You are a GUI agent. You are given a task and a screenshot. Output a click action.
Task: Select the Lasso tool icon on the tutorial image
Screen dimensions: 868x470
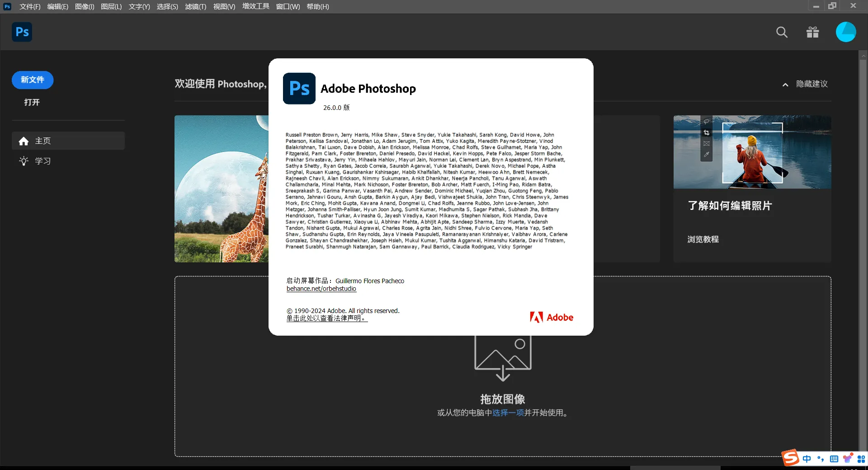(707, 121)
